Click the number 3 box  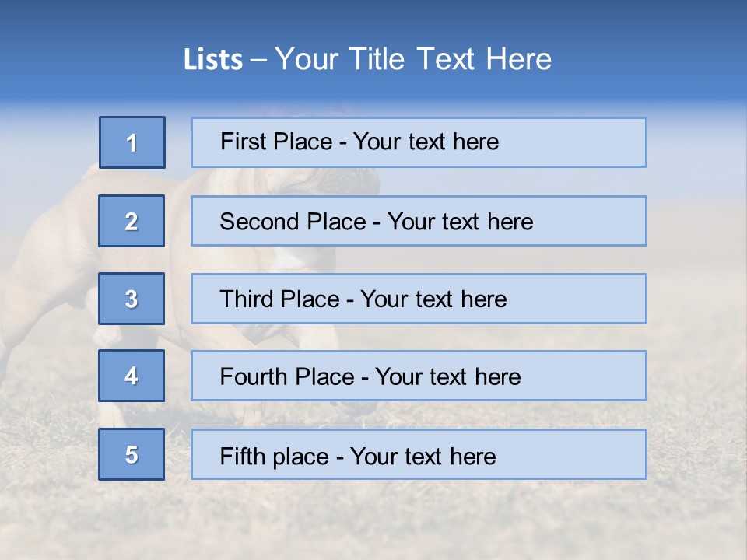coord(132,299)
